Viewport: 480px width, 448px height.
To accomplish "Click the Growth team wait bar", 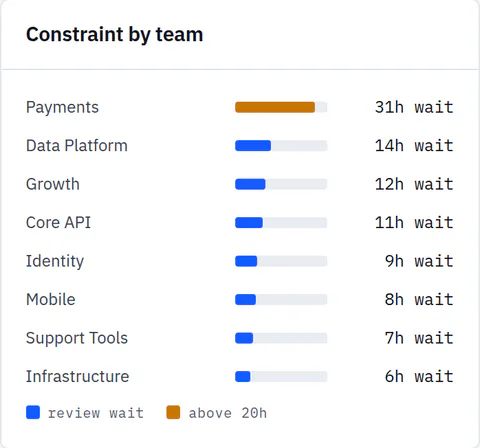I will click(281, 184).
